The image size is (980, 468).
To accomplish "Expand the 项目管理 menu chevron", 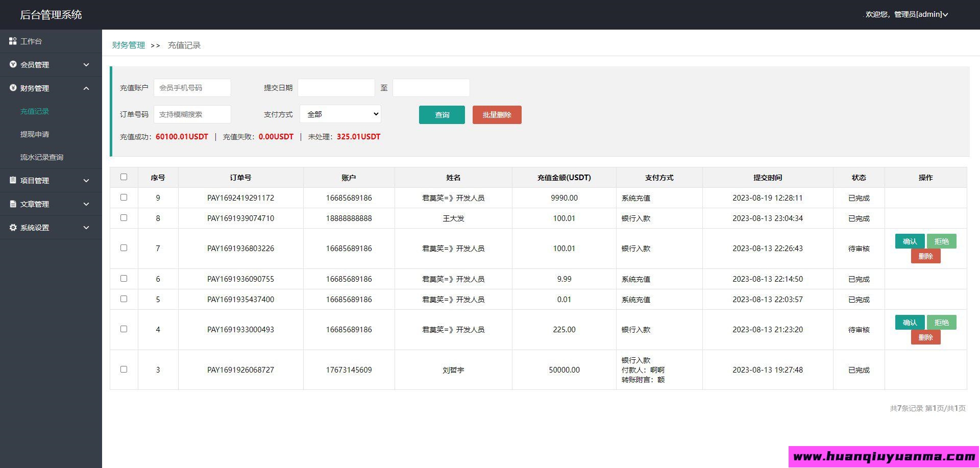I will click(86, 181).
